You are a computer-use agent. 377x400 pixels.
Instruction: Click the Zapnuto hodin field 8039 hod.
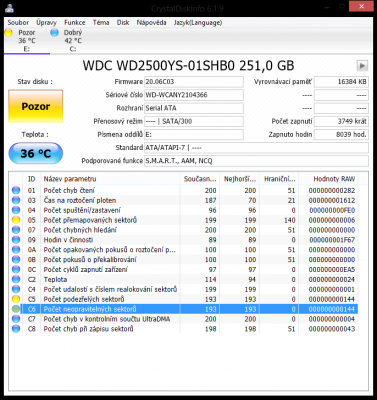tap(341, 134)
